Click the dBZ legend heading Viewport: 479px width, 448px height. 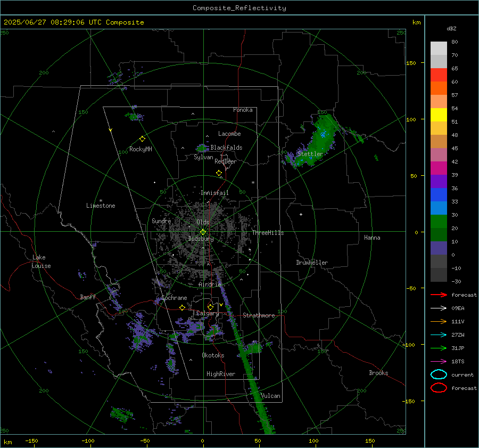pyautogui.click(x=451, y=28)
